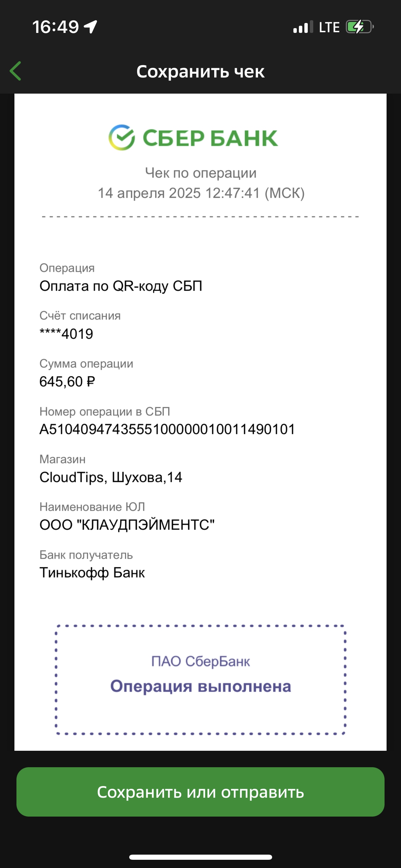
Task: Tap the recipient bank 'Тинькофф Банк'
Action: pos(92,573)
